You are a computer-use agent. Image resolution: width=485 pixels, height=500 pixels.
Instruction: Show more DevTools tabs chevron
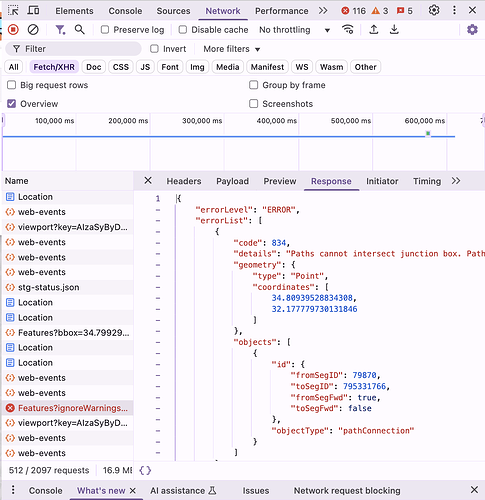tap(323, 11)
